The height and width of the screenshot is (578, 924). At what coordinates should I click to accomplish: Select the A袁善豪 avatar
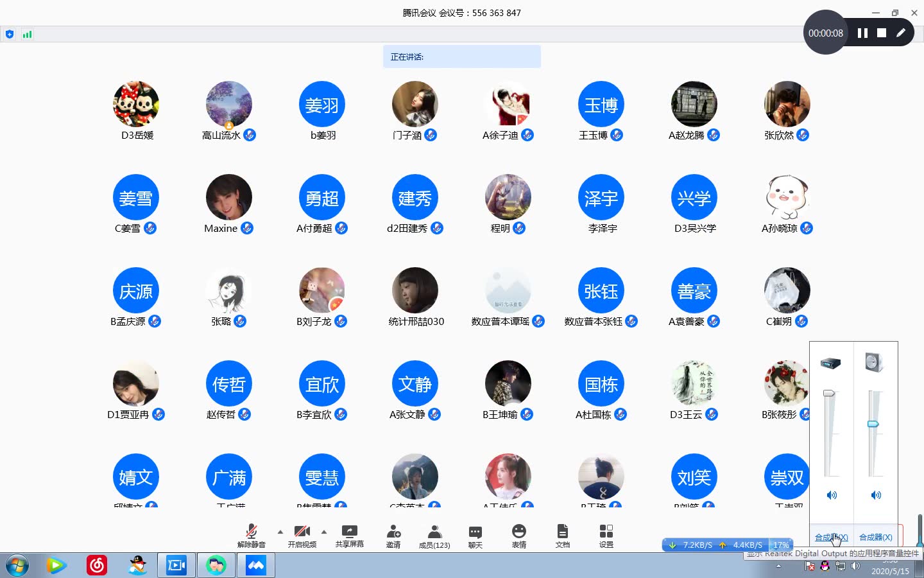pyautogui.click(x=694, y=290)
